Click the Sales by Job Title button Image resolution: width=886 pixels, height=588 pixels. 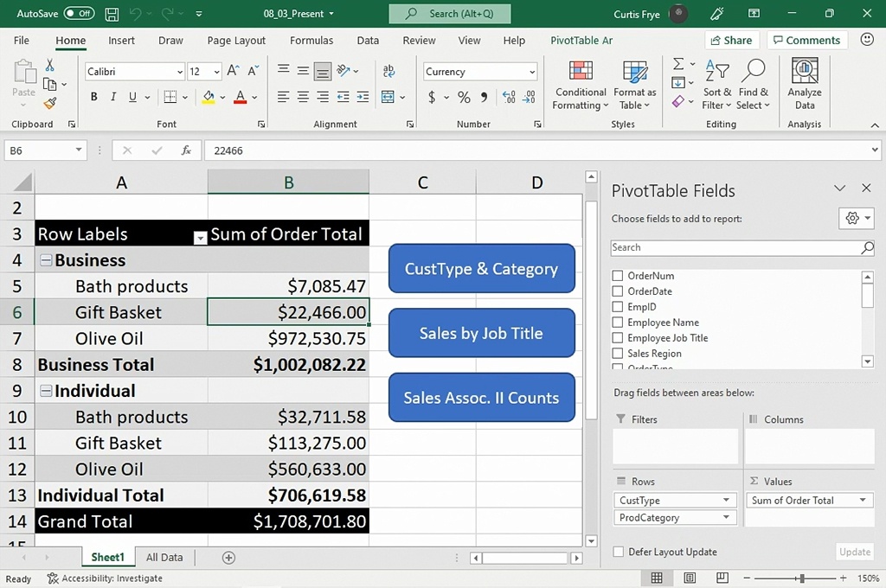(481, 333)
